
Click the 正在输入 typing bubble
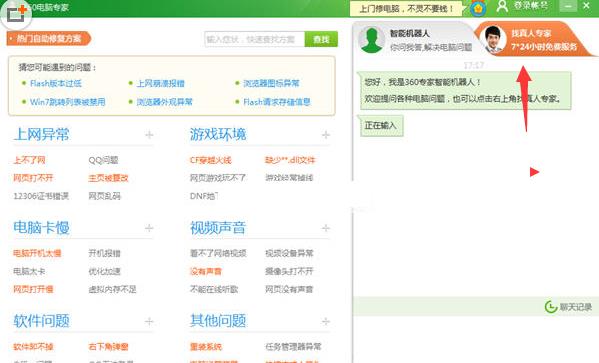380,125
